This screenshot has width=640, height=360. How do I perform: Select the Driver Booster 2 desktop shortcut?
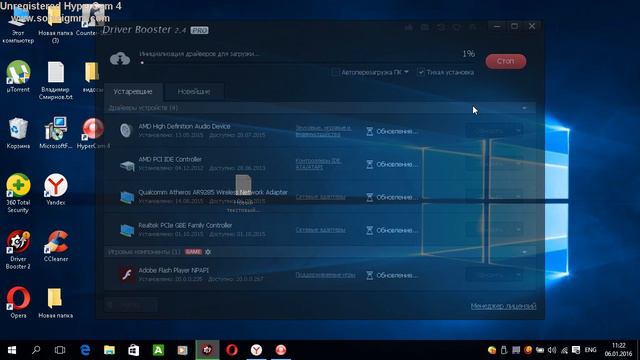(18, 250)
